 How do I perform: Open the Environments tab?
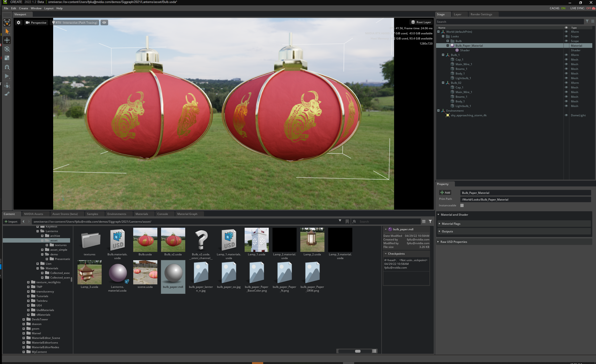(x=117, y=214)
